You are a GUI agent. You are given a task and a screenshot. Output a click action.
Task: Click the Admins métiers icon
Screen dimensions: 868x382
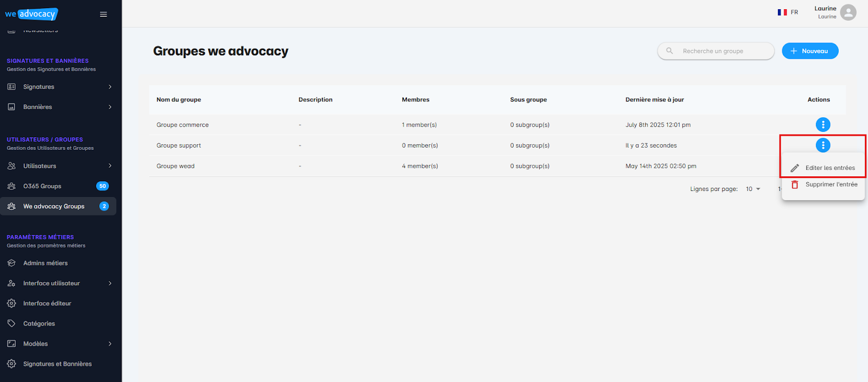[x=11, y=263]
